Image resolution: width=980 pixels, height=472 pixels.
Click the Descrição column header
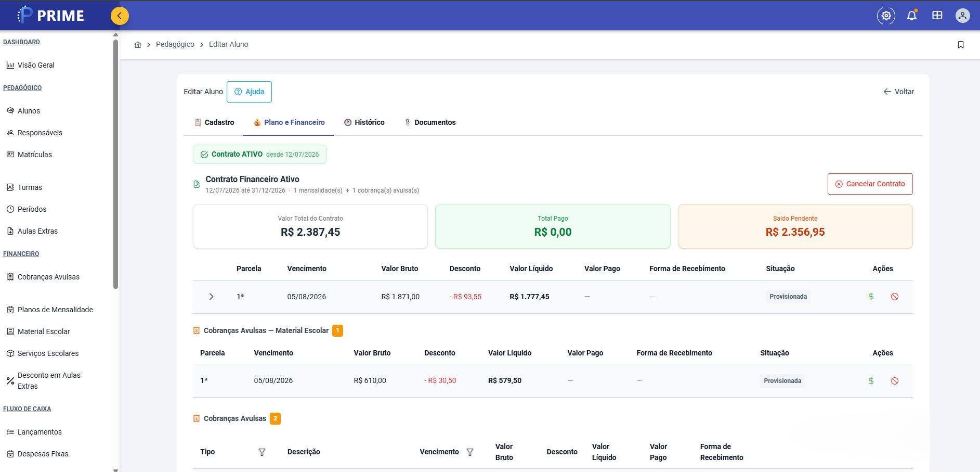tap(304, 452)
